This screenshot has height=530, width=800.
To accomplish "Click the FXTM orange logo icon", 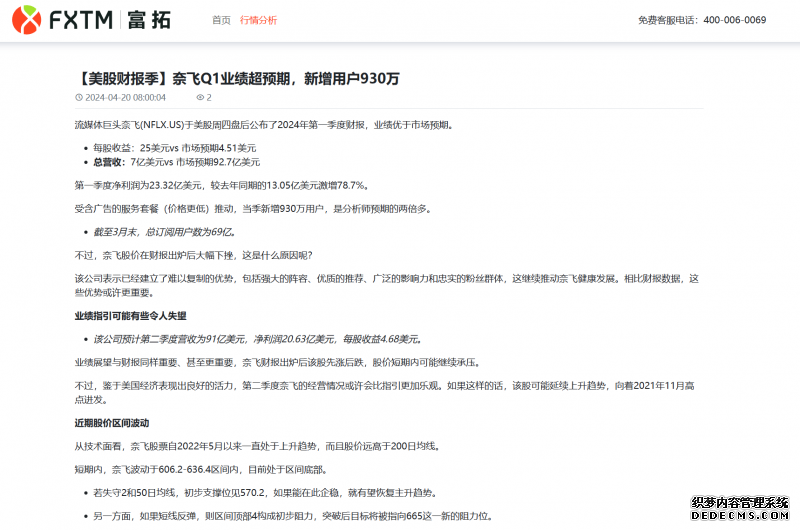I will tap(26, 20).
